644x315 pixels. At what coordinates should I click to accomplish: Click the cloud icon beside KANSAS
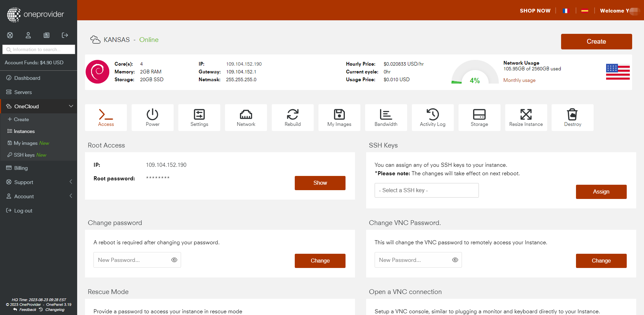point(95,40)
